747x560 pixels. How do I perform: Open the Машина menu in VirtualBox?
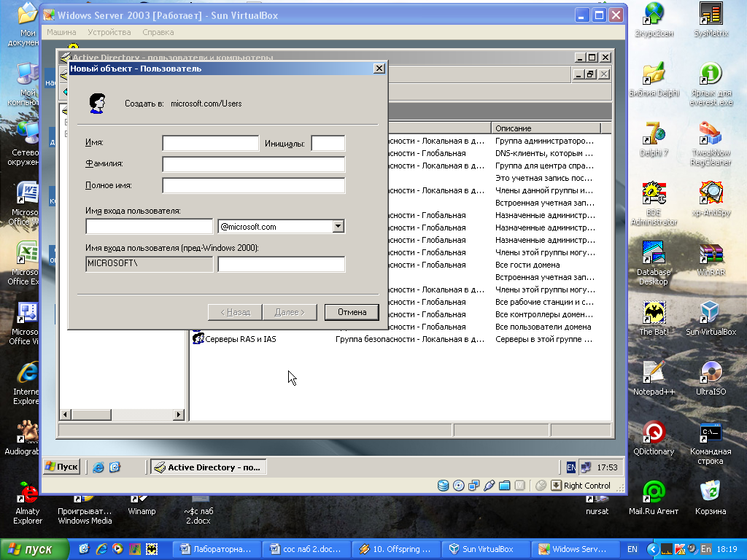[x=61, y=32]
